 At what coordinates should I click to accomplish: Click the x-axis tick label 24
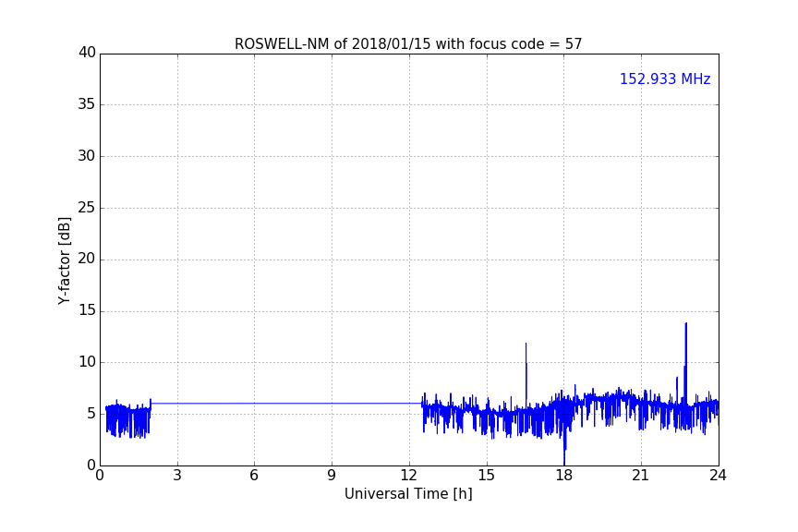tap(718, 476)
